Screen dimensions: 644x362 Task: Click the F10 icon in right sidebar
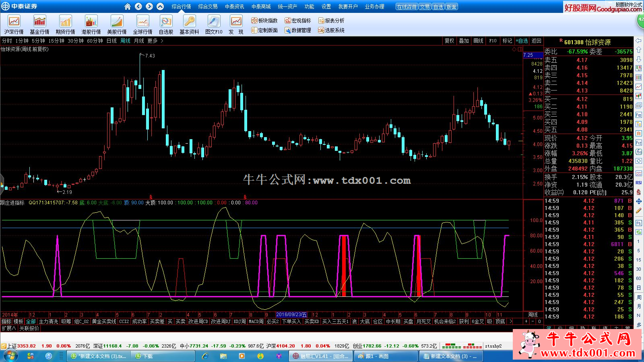click(x=638, y=115)
